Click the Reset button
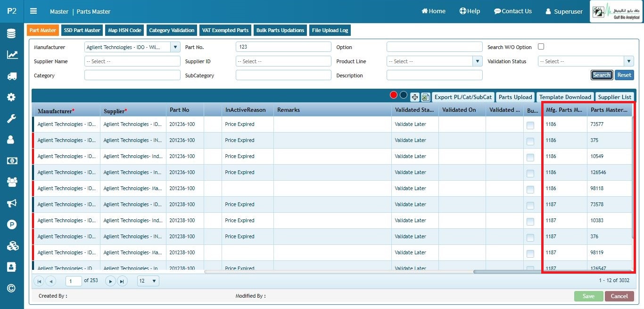Image resolution: width=644 pixels, height=309 pixels. (x=624, y=75)
